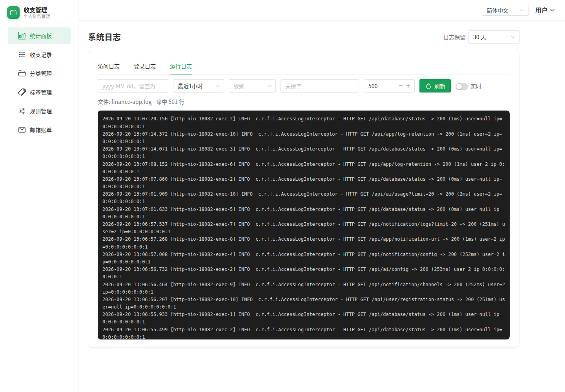This screenshot has height=392, width=565.
Task: Click the envelope icon next to 邮箱账单
Action: coord(22,130)
